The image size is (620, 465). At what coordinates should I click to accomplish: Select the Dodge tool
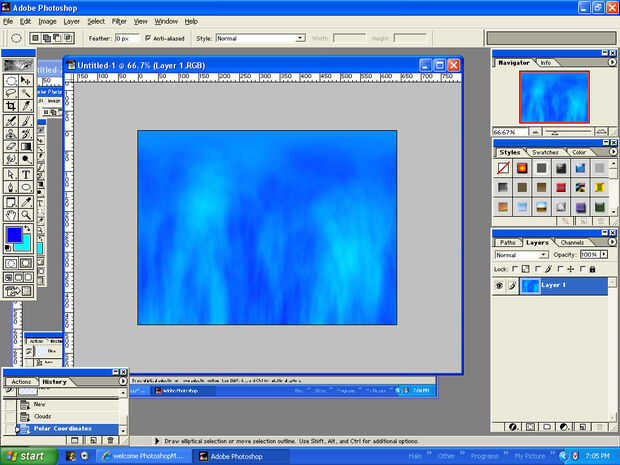click(x=26, y=159)
